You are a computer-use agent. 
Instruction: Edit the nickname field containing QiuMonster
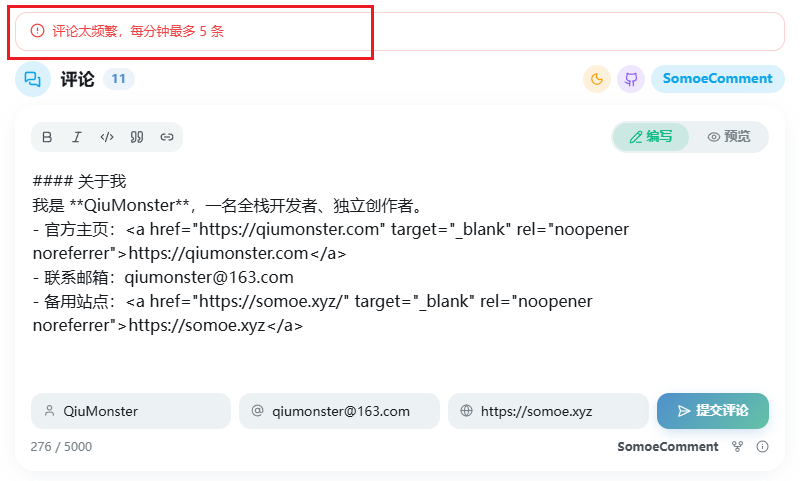[131, 411]
